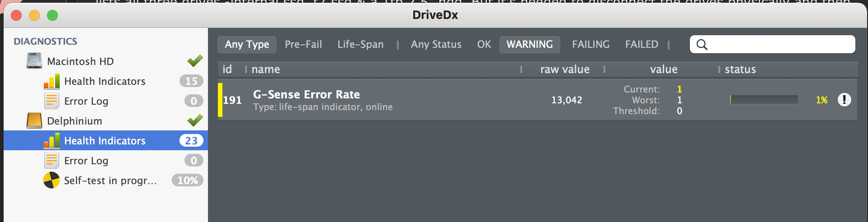Click Macintosh HD Health Indicators bar-chart icon
Viewport: 868px width, 222px height.
point(52,81)
